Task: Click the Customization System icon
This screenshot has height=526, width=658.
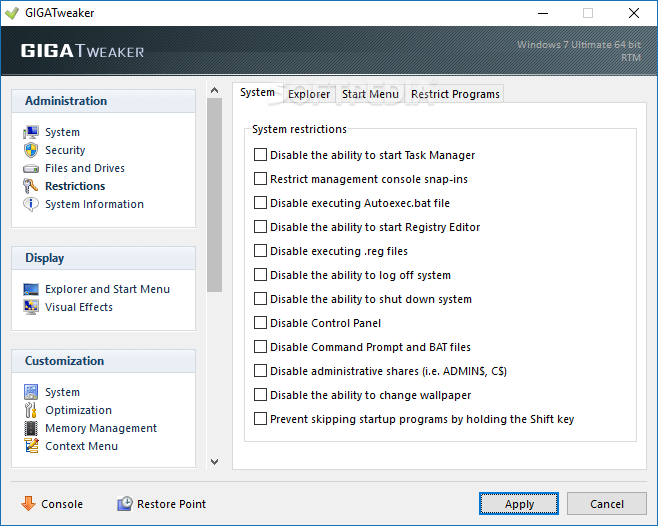Action: click(31, 392)
